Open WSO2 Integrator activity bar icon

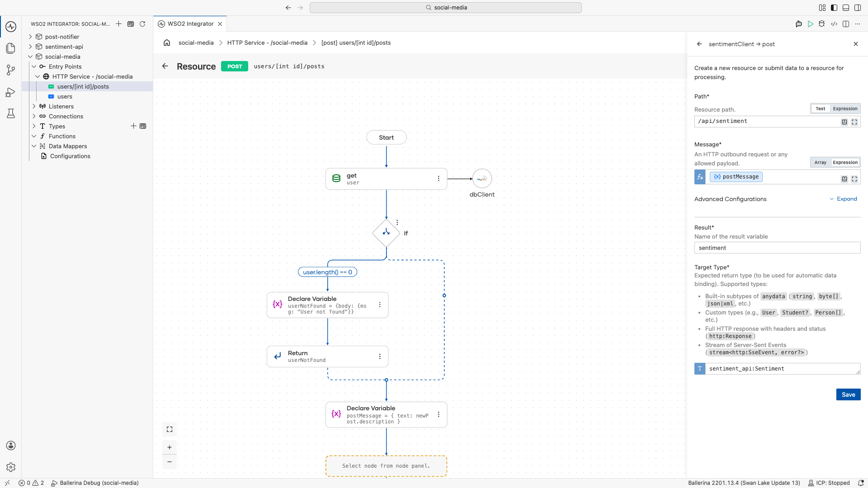click(x=11, y=27)
